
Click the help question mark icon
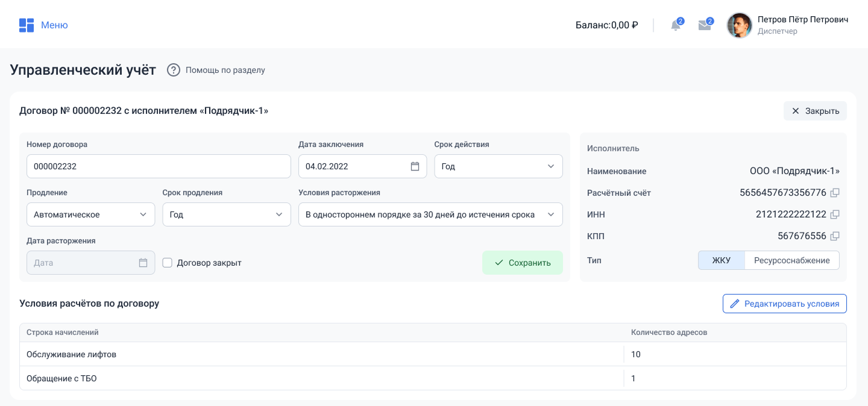coord(174,70)
